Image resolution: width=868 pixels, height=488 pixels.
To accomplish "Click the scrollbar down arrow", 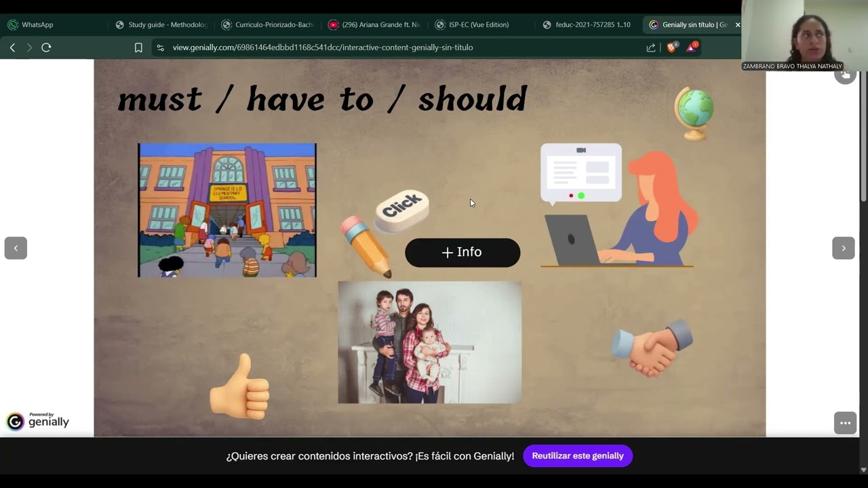I will pos(863,470).
